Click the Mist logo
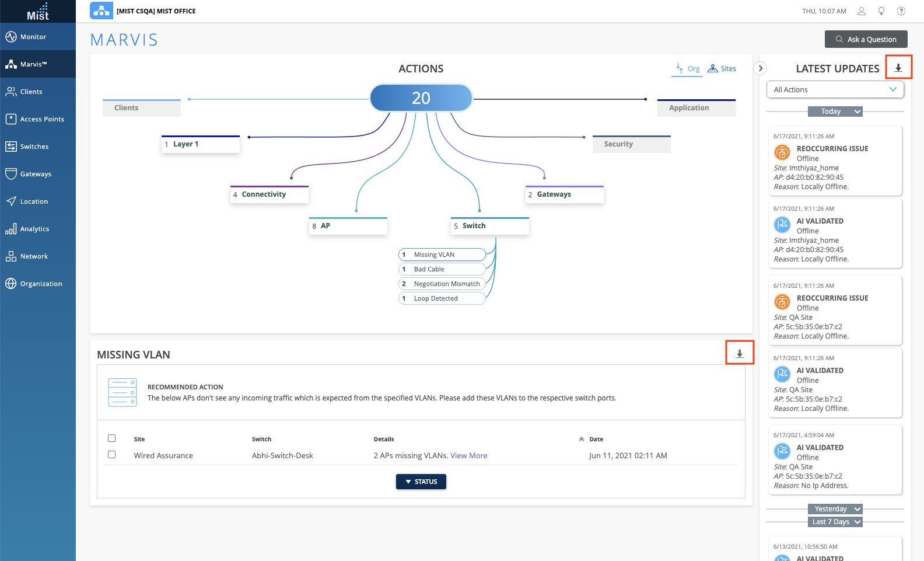This screenshot has width=924, height=561. [x=38, y=12]
